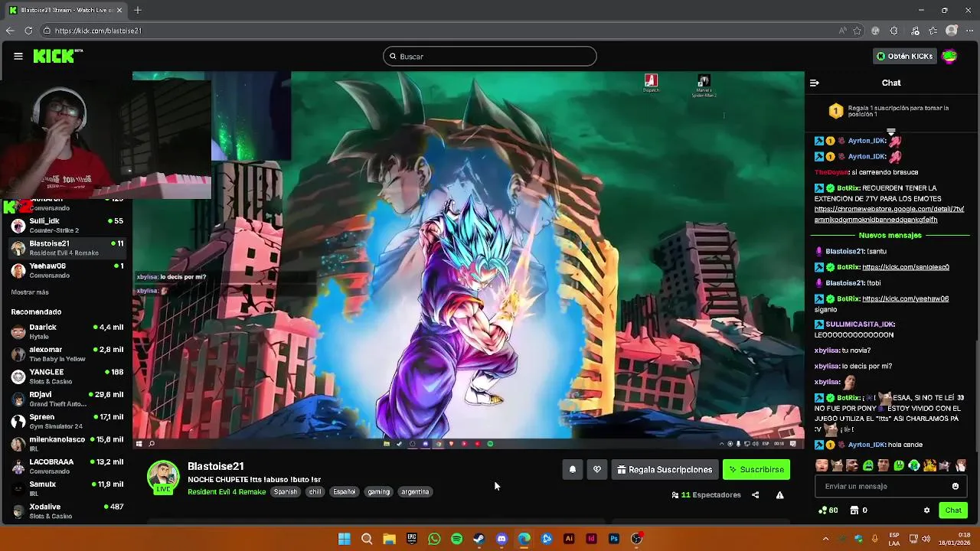Jump to Nuevos mensajes in chat
This screenshot has width=980, height=551.
(890, 236)
